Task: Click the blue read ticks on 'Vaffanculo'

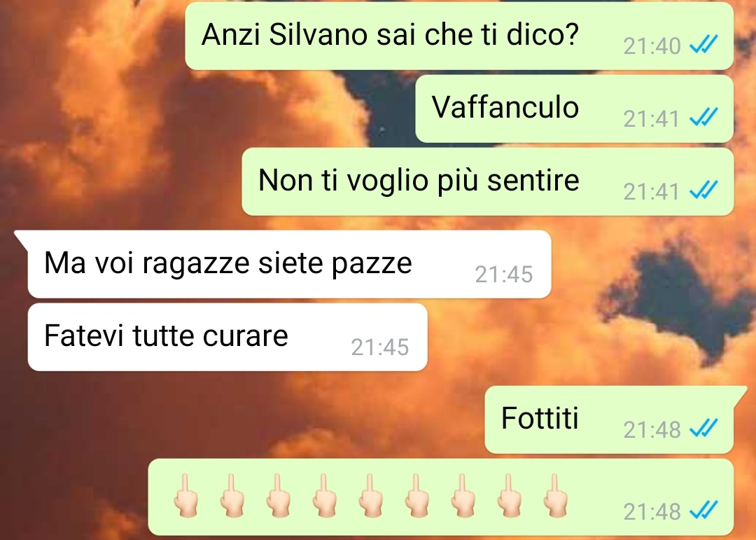Action: pyautogui.click(x=704, y=117)
